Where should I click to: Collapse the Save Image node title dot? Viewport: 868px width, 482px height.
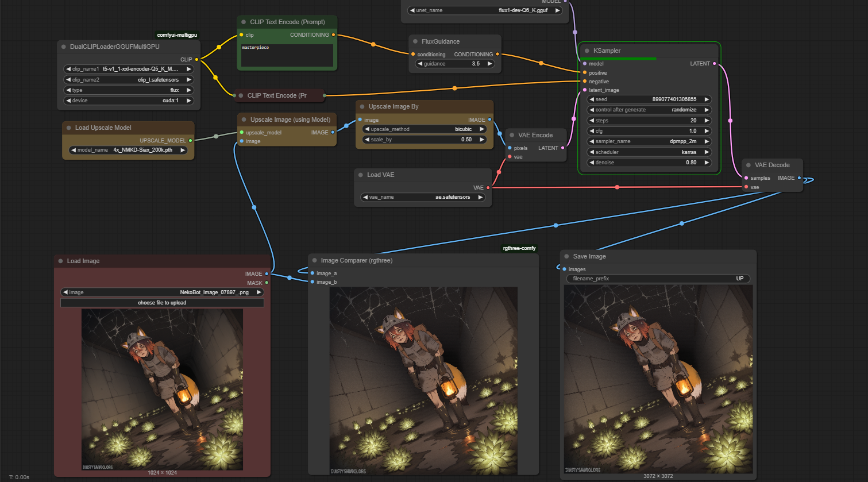tap(567, 256)
